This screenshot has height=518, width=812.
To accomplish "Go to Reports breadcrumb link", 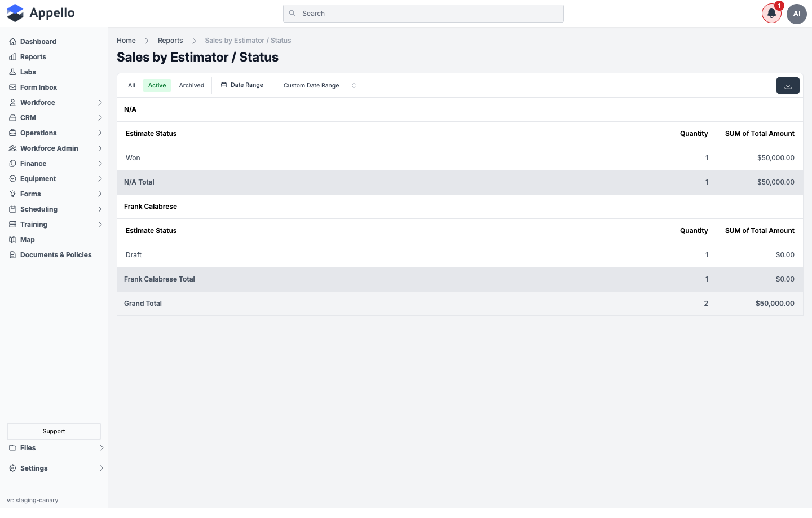I will (x=170, y=41).
